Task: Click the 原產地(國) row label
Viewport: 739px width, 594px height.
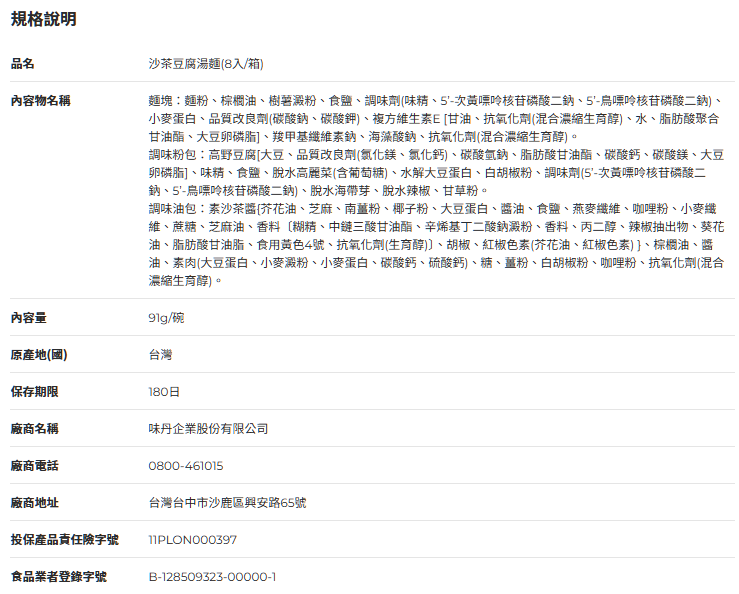Action: click(x=39, y=354)
